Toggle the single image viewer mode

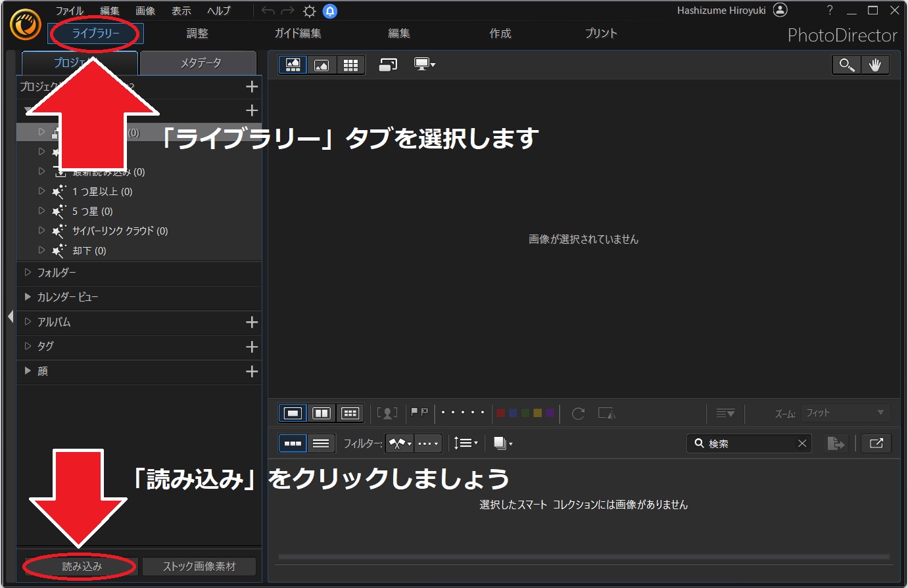coord(292,413)
